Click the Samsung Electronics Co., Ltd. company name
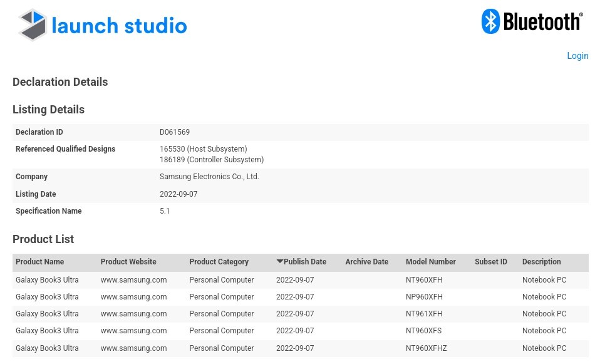The image size is (595, 364). (x=209, y=177)
